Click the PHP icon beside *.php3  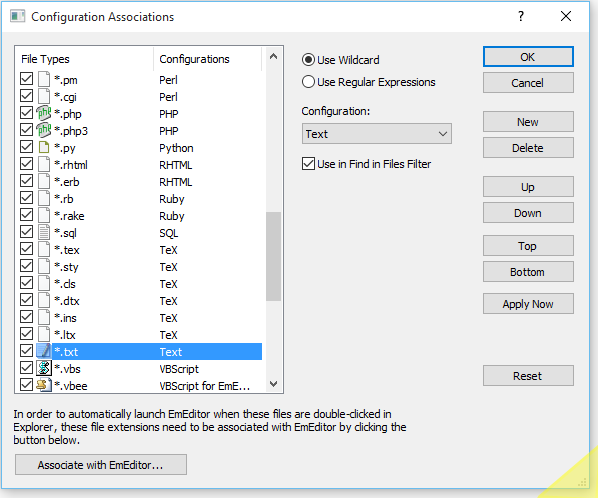[x=44, y=130]
